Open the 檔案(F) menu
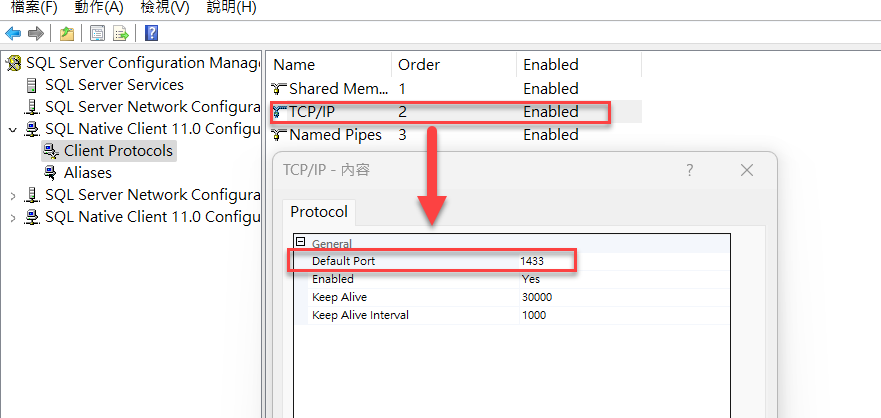 [x=34, y=7]
